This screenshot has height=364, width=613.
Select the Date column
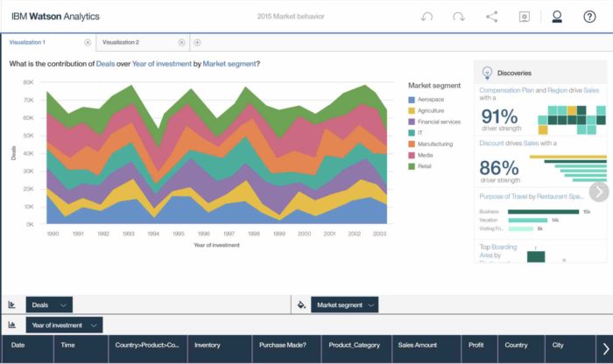pos(27,349)
